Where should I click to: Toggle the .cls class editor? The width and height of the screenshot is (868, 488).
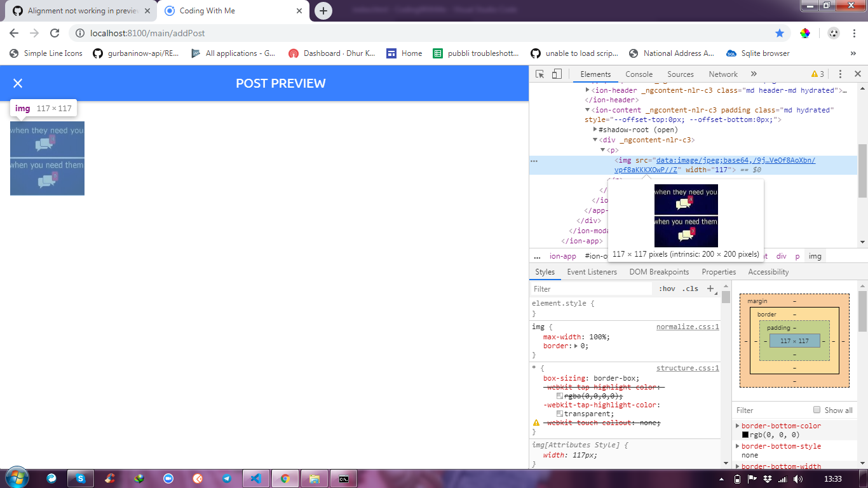click(x=691, y=288)
